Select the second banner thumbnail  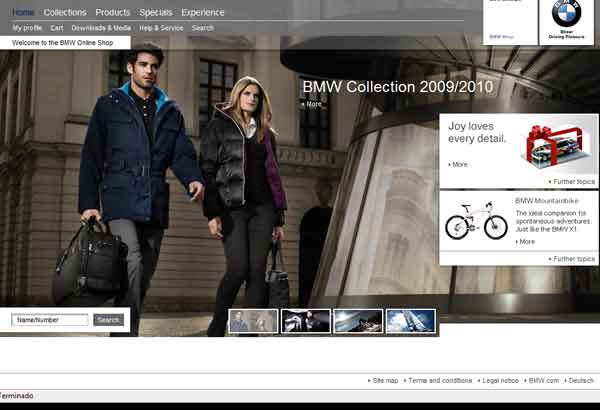click(x=305, y=320)
